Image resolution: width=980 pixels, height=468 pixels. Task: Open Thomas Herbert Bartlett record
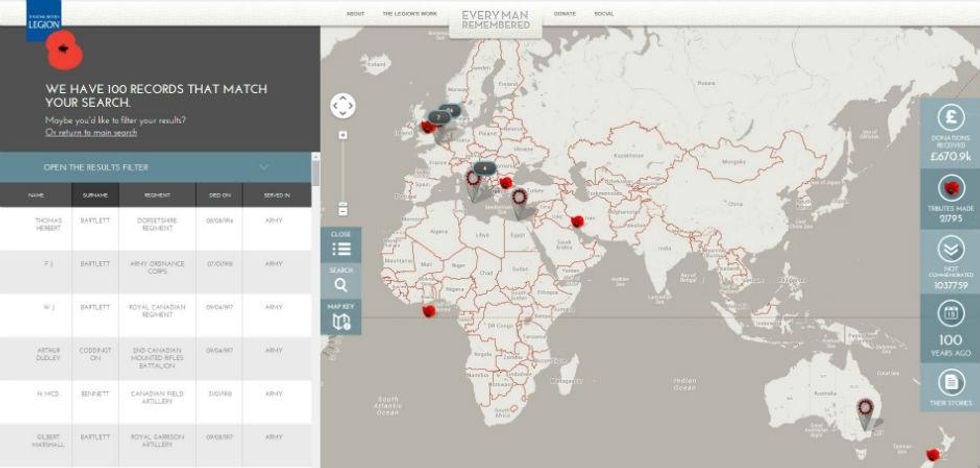156,228
